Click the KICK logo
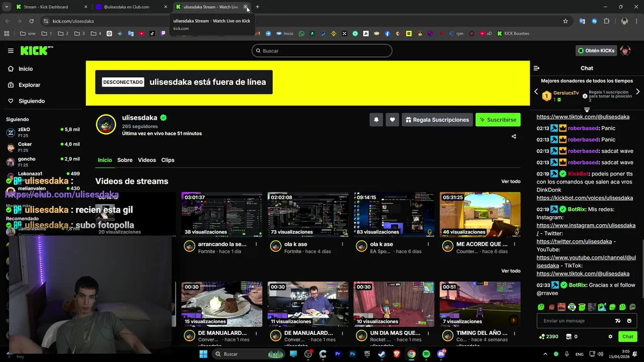This screenshot has height=362, width=644. 37,50
